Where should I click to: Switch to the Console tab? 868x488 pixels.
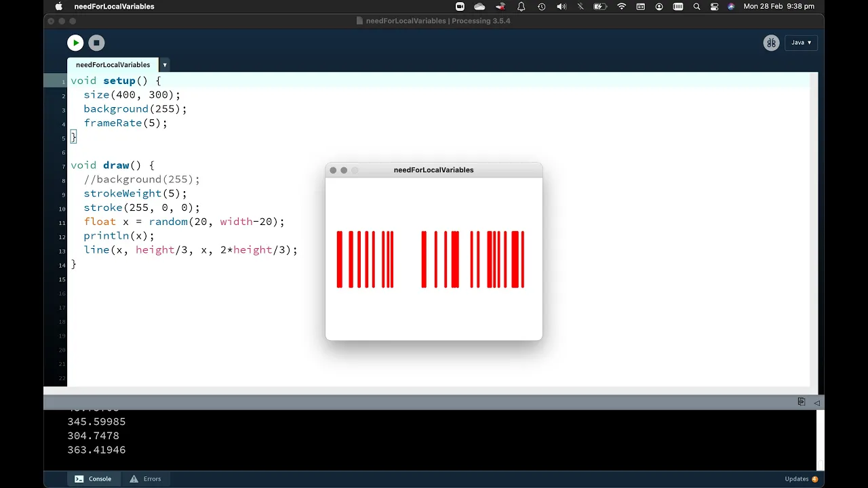coord(93,479)
